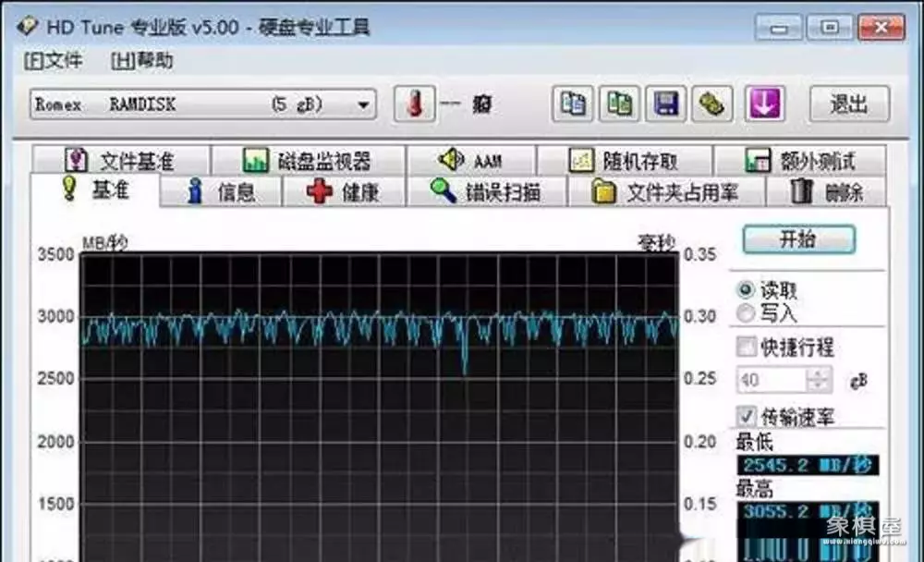Viewport: 924px width, 562px height.
Task: Click the HD Tune app icon in title bar
Action: click(27, 26)
